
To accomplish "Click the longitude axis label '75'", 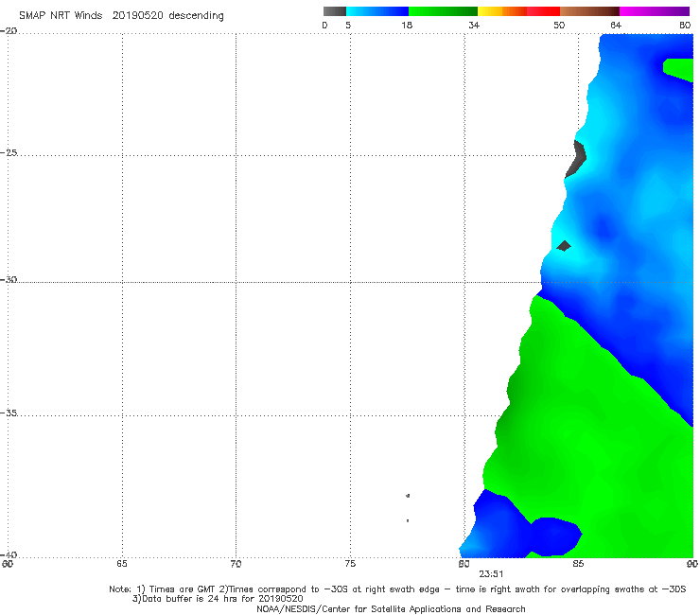I will click(x=350, y=564).
